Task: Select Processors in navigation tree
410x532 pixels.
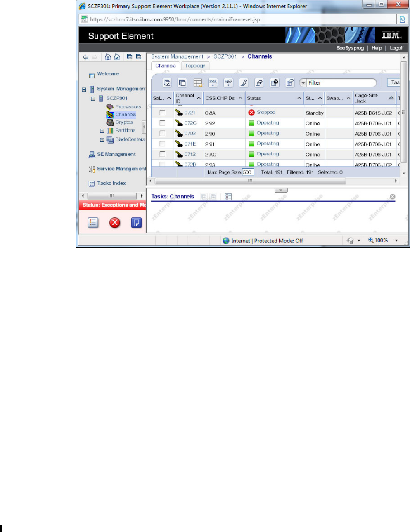Action: click(x=128, y=107)
